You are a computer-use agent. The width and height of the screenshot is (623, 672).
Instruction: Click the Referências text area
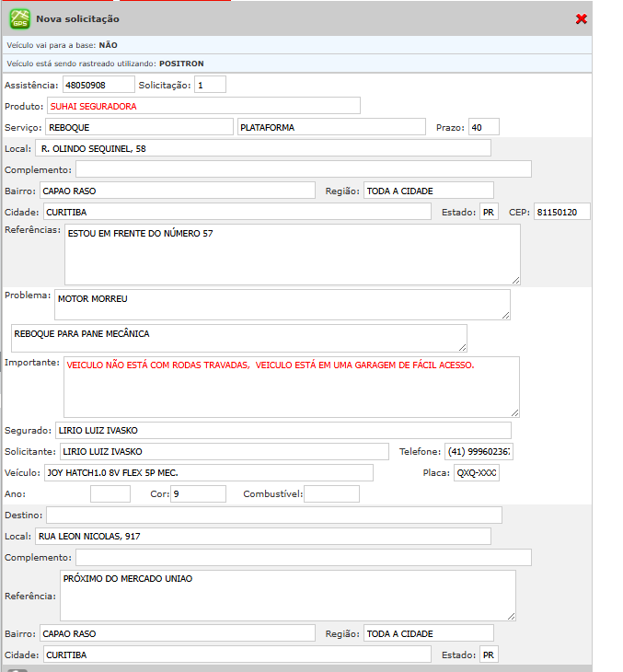pos(292,254)
